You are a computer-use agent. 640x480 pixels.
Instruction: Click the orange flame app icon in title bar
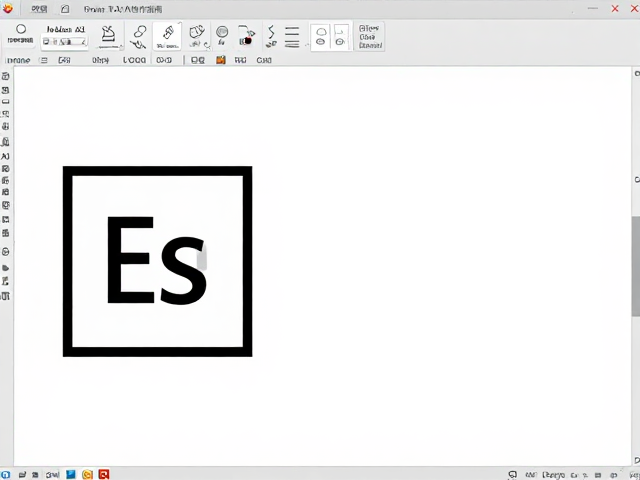coord(7,9)
